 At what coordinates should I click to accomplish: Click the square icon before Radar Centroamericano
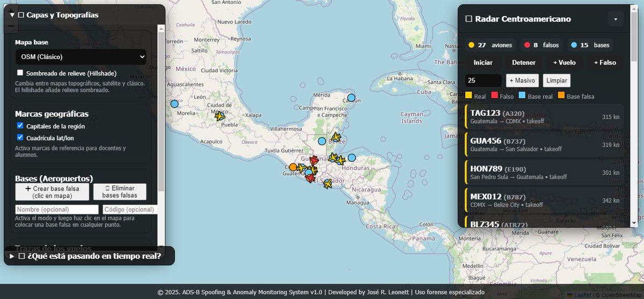point(469,19)
